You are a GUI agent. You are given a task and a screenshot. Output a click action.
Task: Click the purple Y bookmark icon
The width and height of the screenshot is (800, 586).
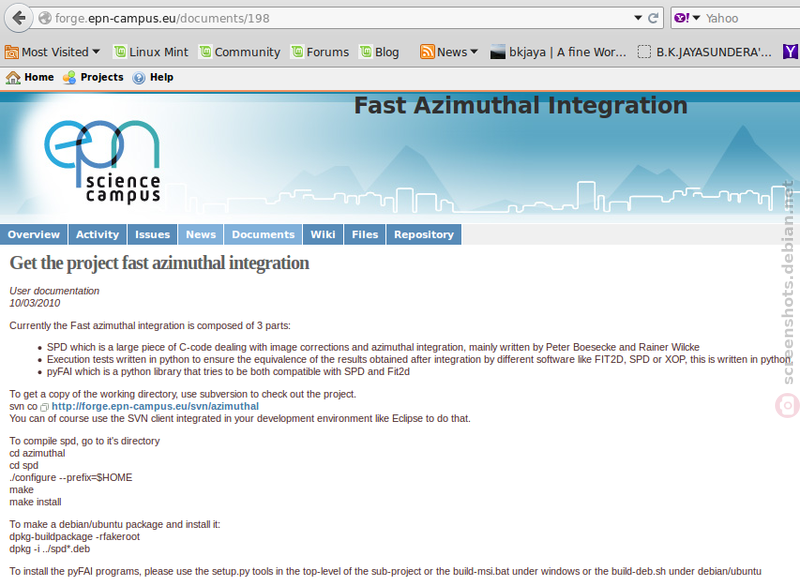tap(791, 52)
